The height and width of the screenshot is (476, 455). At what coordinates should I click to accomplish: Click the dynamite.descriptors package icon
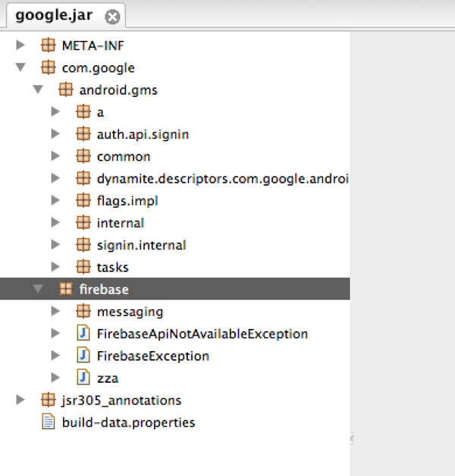(x=83, y=178)
